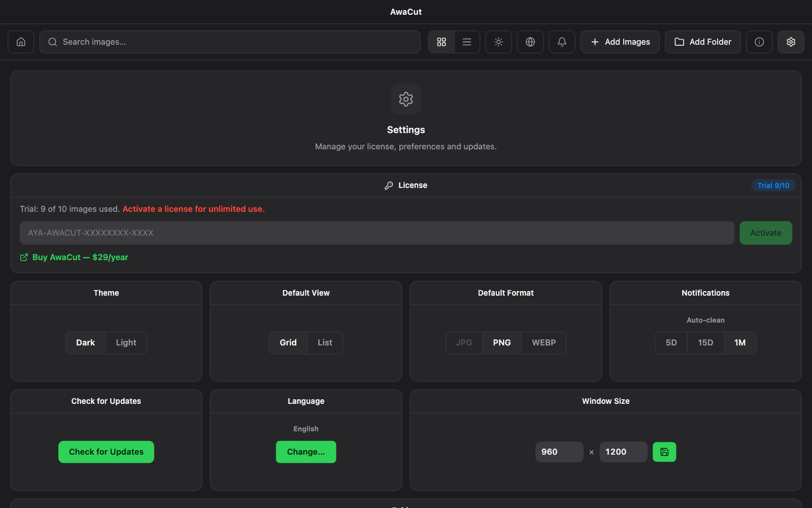The width and height of the screenshot is (812, 508).
Task: Edit window width field 960
Action: pos(559,452)
